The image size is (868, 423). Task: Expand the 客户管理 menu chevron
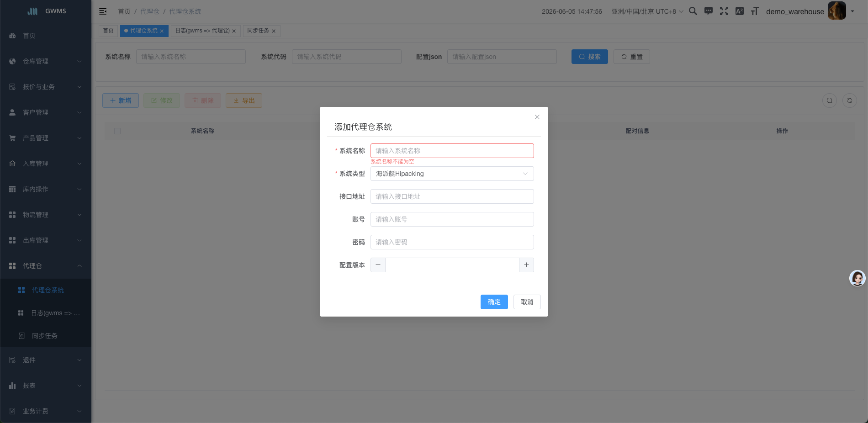tap(79, 112)
